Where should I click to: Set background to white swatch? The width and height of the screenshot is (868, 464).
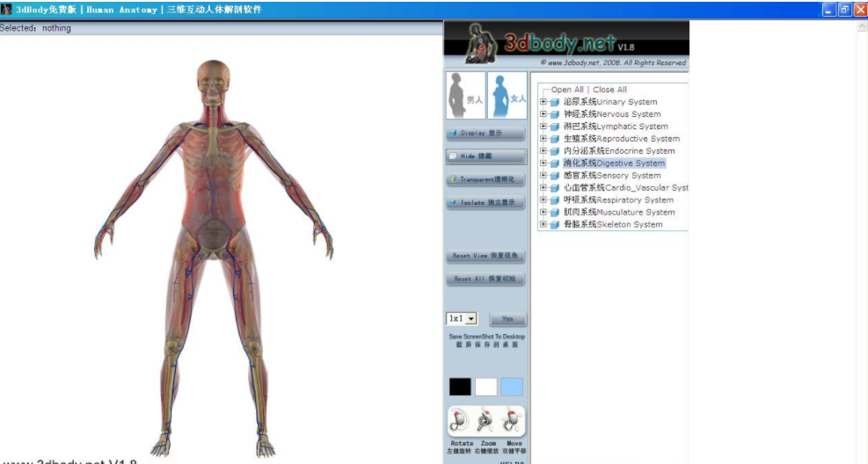486,387
